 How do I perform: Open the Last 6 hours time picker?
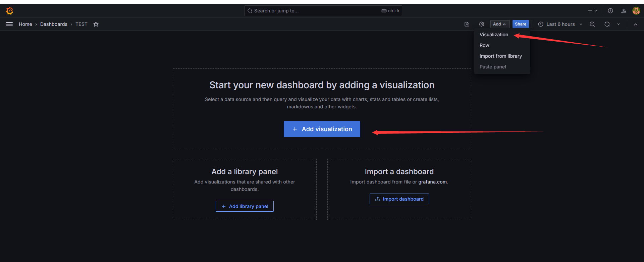point(560,24)
